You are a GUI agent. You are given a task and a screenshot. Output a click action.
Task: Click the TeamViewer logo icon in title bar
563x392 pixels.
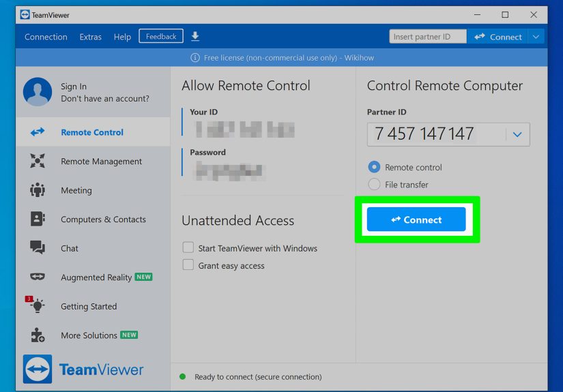click(25, 15)
